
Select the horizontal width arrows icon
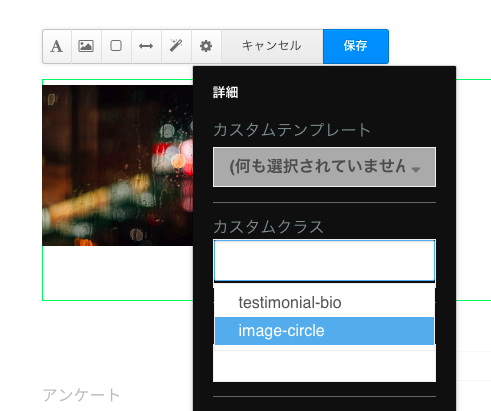(x=146, y=46)
